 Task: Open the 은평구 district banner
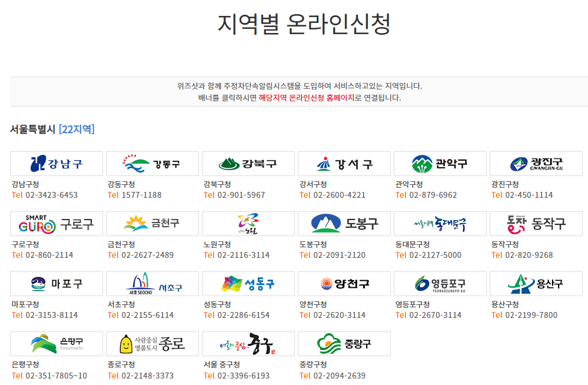coord(57,344)
